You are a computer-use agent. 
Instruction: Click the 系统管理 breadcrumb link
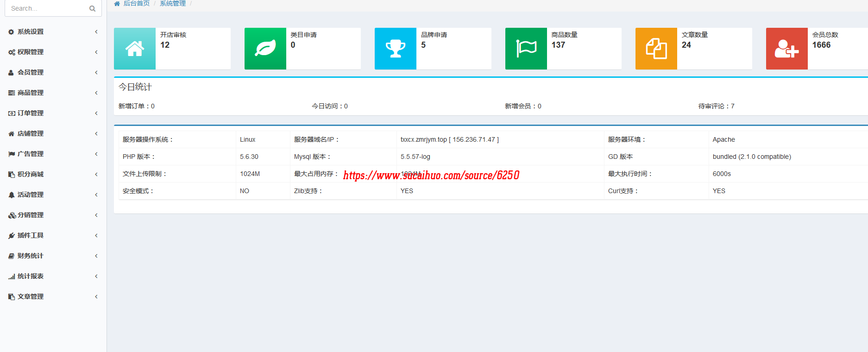173,4
